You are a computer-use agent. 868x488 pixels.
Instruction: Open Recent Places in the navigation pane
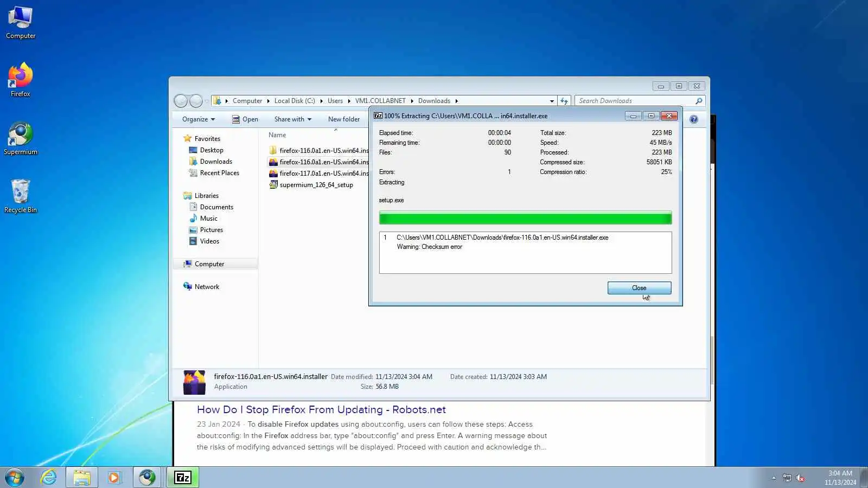pos(214,173)
